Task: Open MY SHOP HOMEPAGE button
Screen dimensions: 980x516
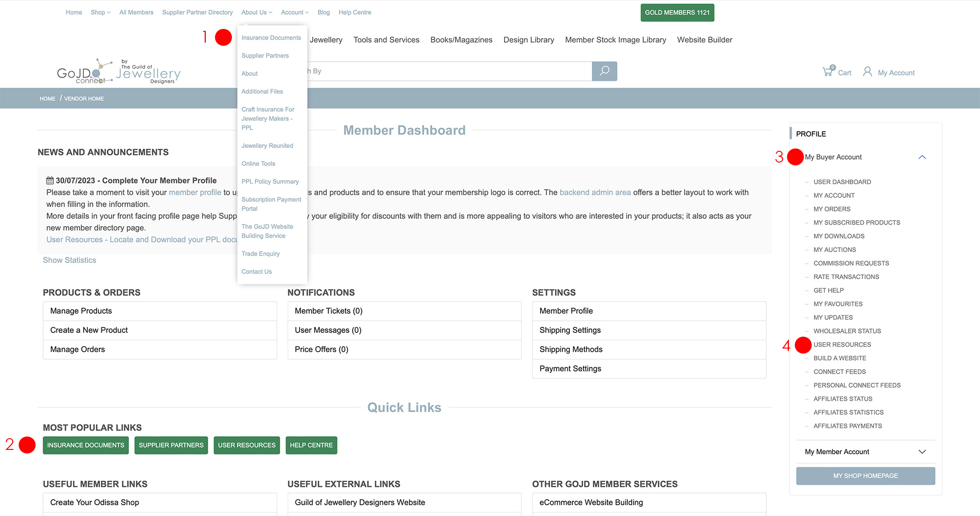Action: [865, 476]
